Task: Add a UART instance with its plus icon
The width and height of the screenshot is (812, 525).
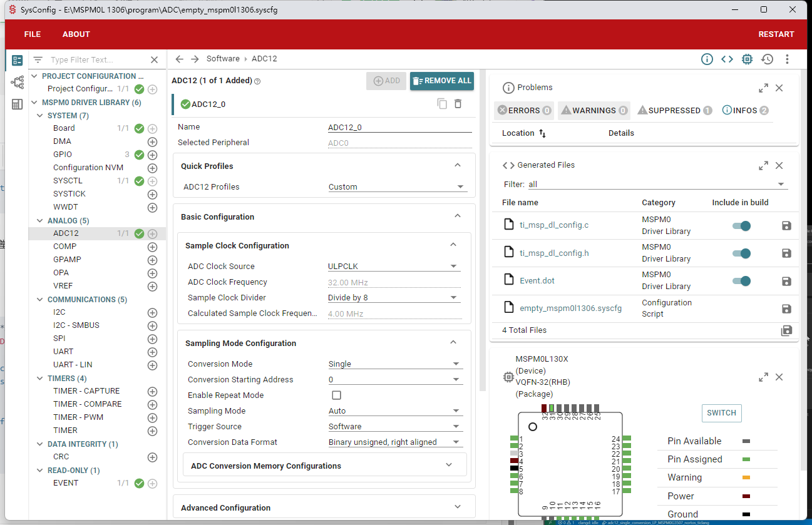Action: [152, 352]
